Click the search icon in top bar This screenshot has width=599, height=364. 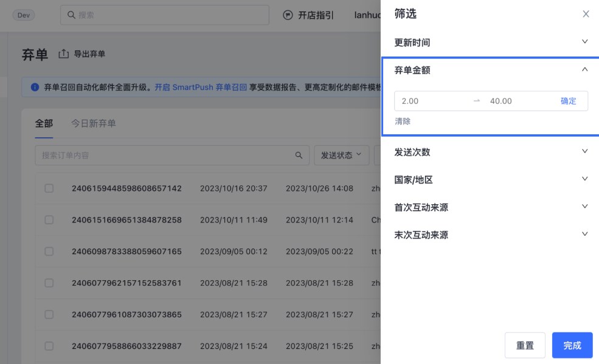coord(72,15)
